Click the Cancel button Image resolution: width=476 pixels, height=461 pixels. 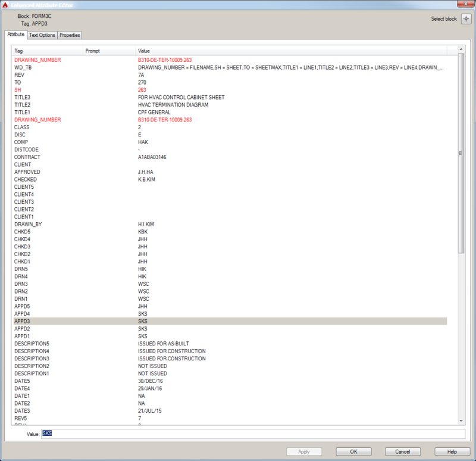click(403, 451)
